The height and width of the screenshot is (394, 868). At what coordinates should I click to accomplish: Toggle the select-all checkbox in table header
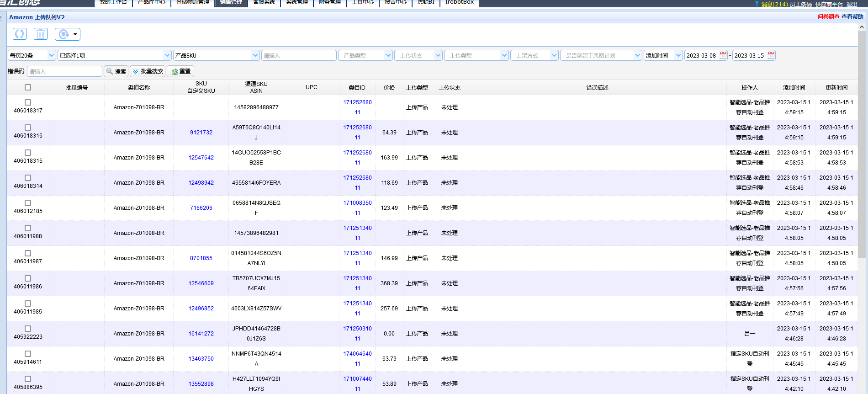(28, 87)
